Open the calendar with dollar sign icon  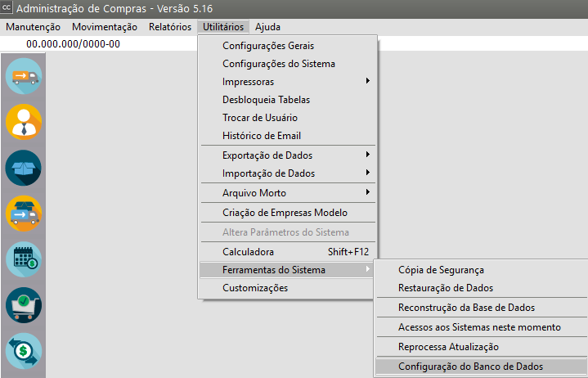coord(24,259)
